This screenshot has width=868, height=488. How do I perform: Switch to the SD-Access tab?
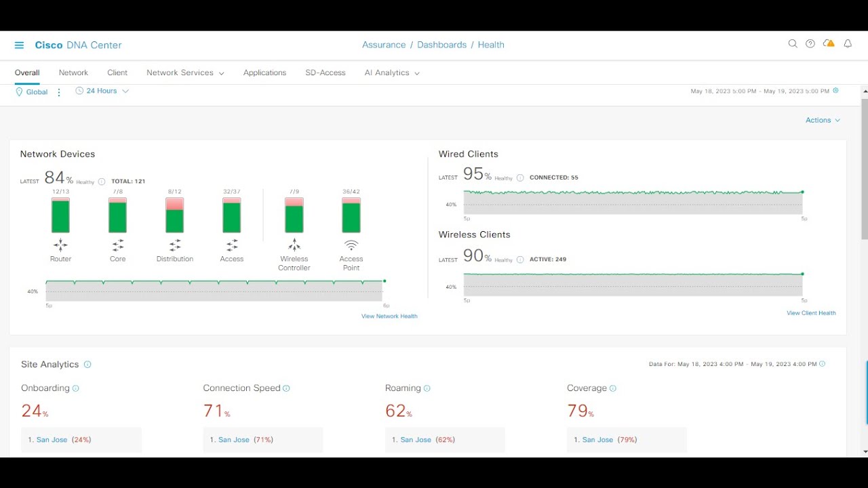pos(325,73)
